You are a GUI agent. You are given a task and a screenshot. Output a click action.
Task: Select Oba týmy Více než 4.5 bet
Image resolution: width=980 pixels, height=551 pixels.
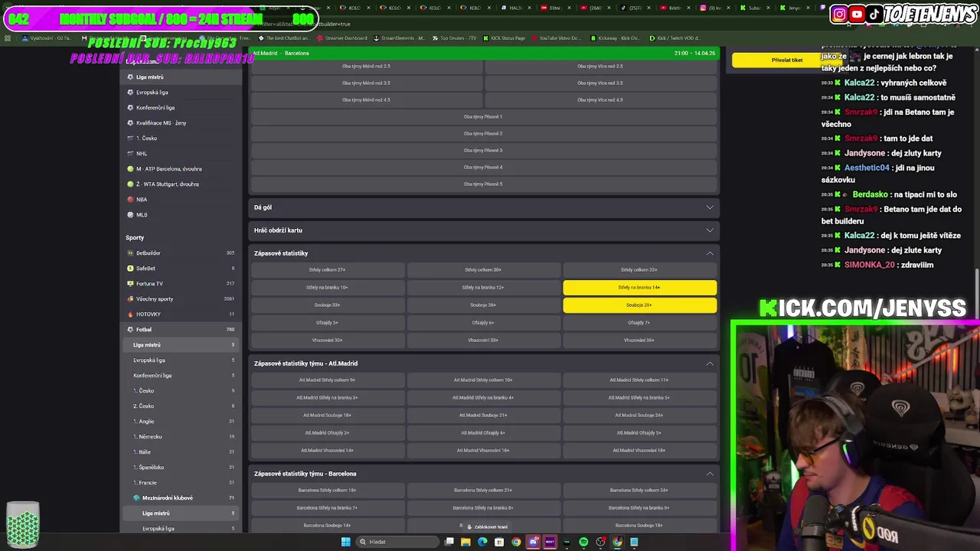[600, 100]
